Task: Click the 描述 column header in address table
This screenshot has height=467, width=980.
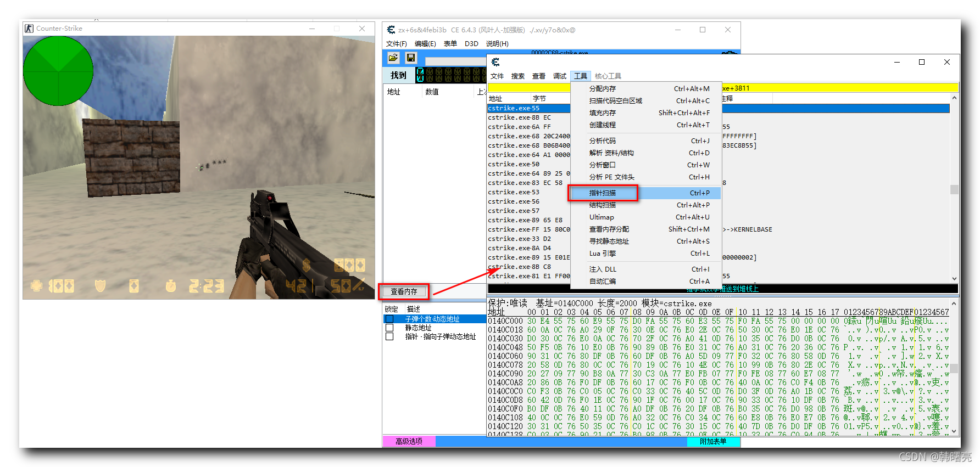Action: point(414,309)
